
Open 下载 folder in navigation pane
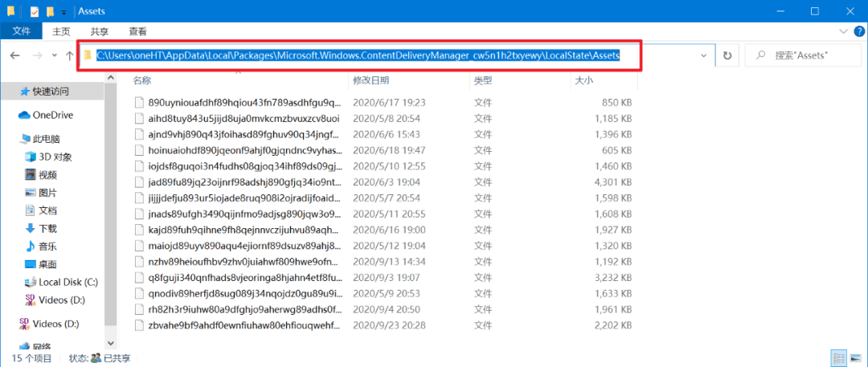tap(47, 228)
